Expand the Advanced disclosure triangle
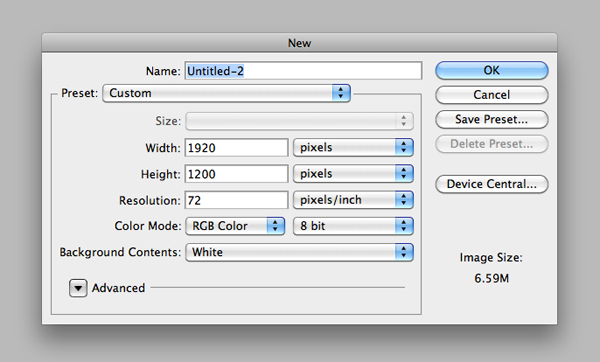The image size is (600, 362). (x=78, y=288)
